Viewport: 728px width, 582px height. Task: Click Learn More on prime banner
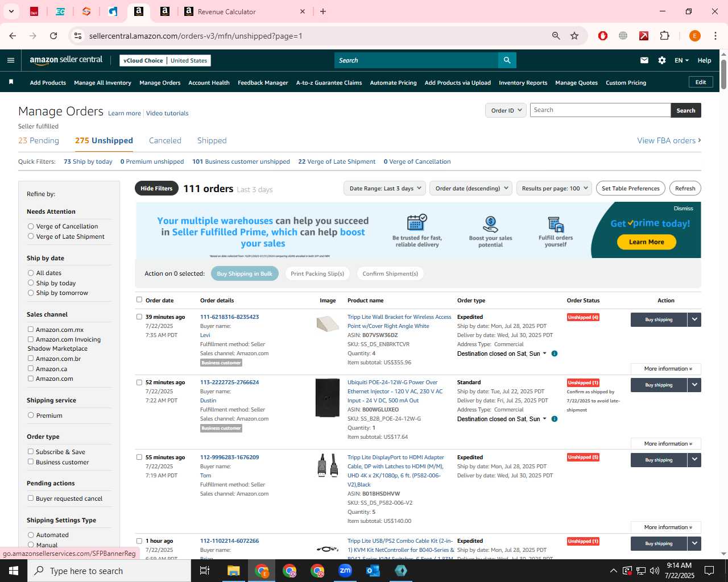tap(646, 242)
